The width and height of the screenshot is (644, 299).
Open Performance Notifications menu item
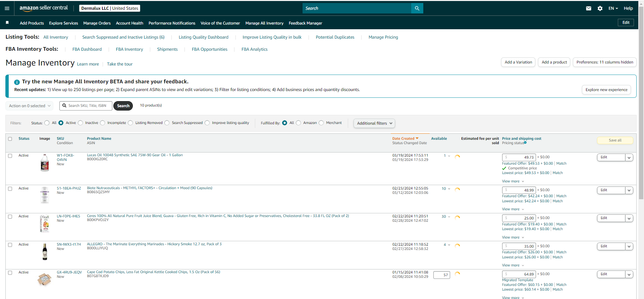(x=172, y=23)
